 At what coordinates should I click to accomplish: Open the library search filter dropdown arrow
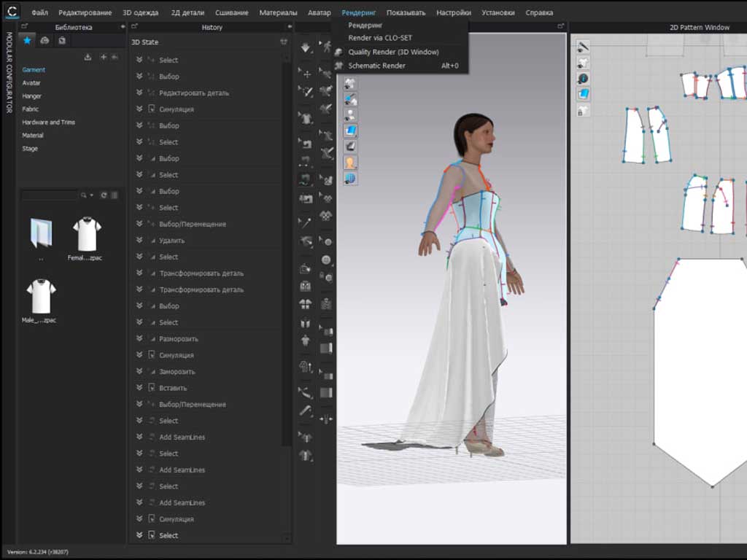[x=92, y=195]
